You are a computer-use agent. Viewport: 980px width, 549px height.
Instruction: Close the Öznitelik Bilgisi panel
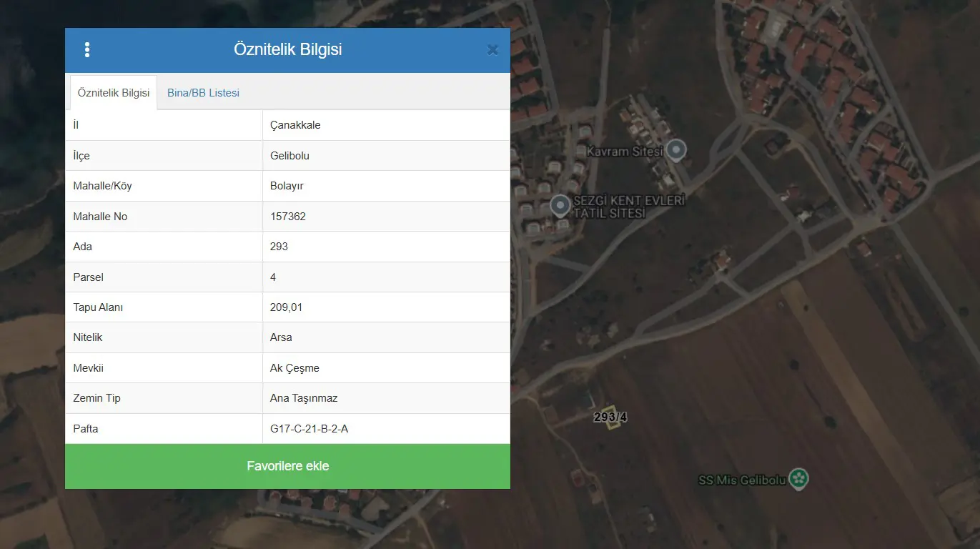(x=493, y=50)
